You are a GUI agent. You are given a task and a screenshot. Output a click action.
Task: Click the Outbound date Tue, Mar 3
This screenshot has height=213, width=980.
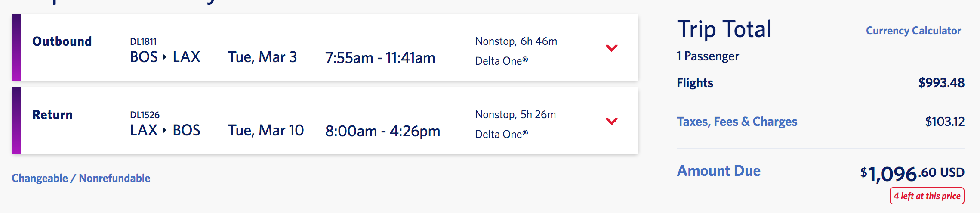(262, 57)
